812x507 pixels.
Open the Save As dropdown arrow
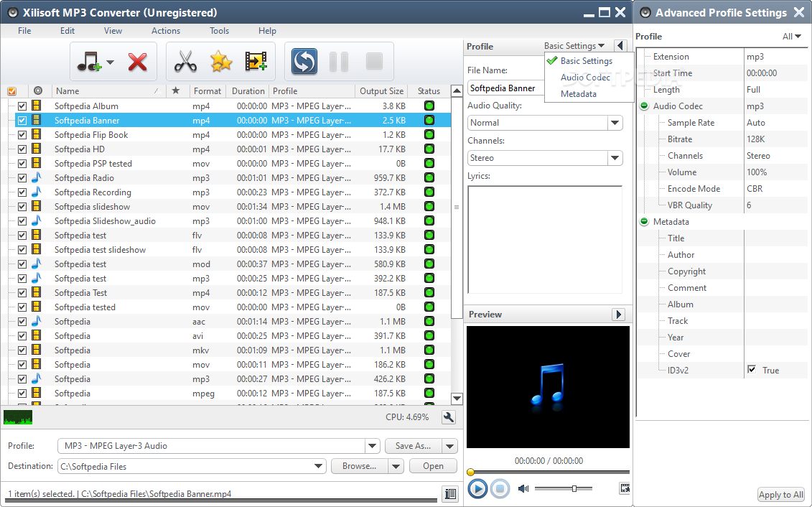(449, 446)
